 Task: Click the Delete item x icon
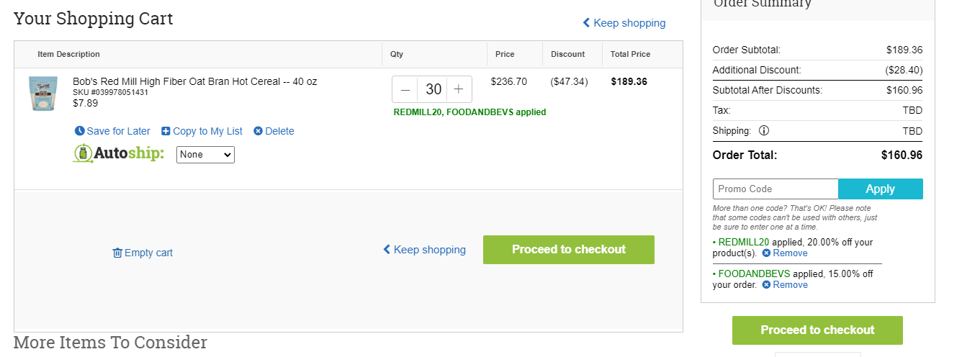pyautogui.click(x=258, y=131)
